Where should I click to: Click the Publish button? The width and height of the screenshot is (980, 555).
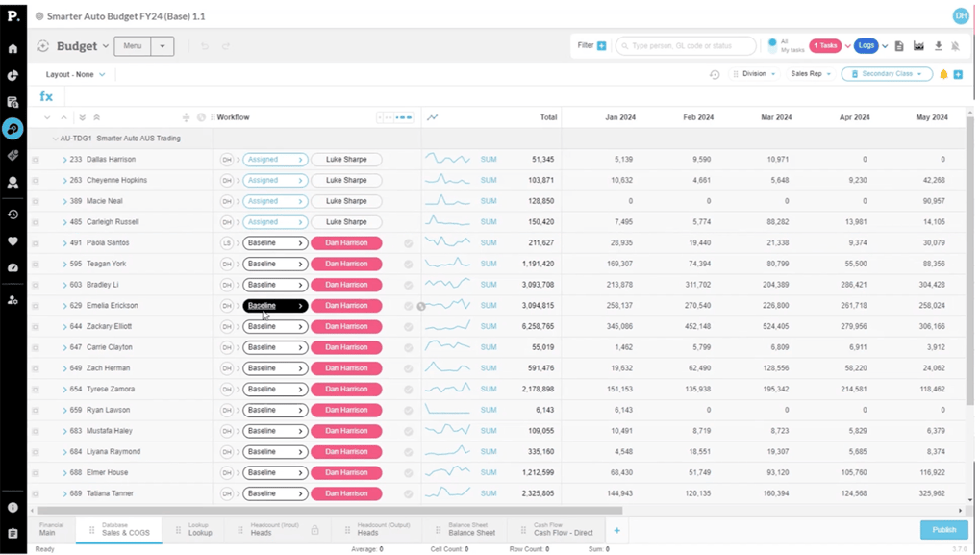[x=943, y=529]
